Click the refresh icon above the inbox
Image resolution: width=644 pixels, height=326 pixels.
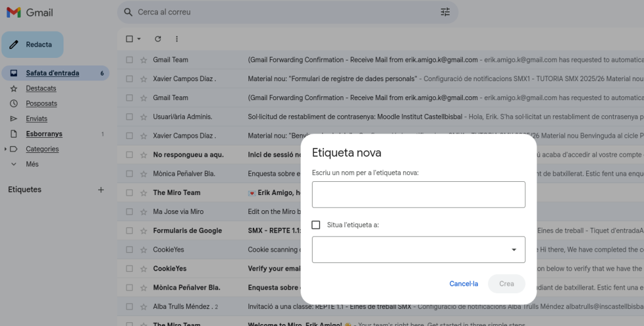coord(158,39)
